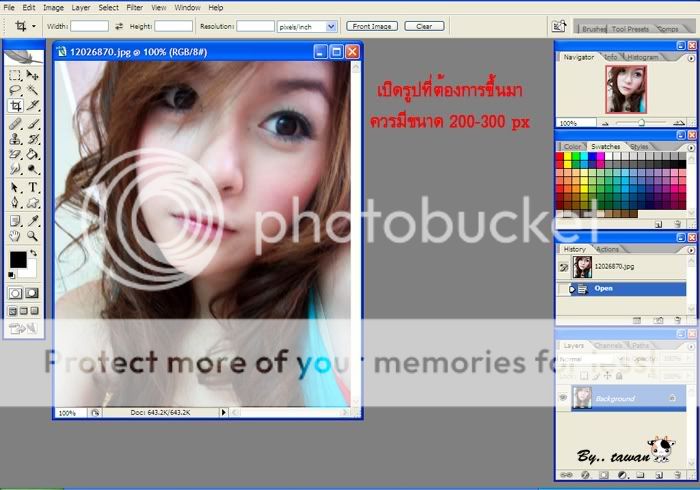Open the Navigator panel flyout menu

(690, 58)
